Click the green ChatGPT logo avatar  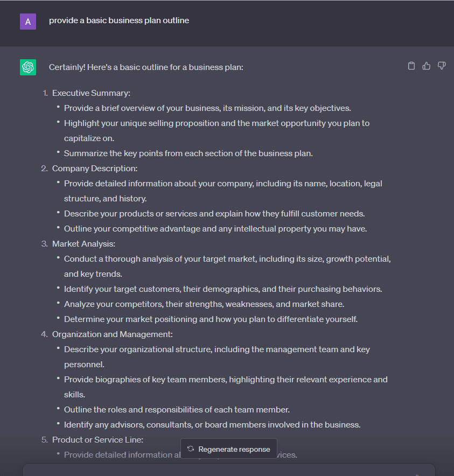(x=27, y=67)
